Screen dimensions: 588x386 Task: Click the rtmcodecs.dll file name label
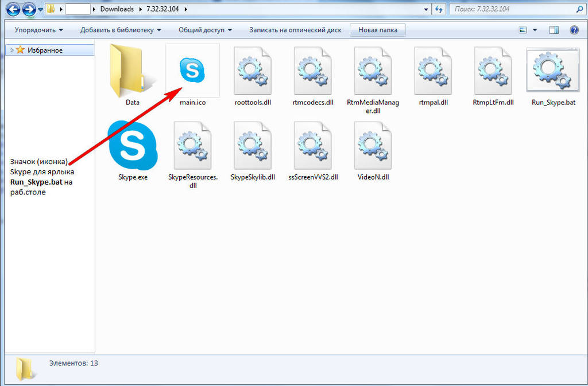[313, 102]
